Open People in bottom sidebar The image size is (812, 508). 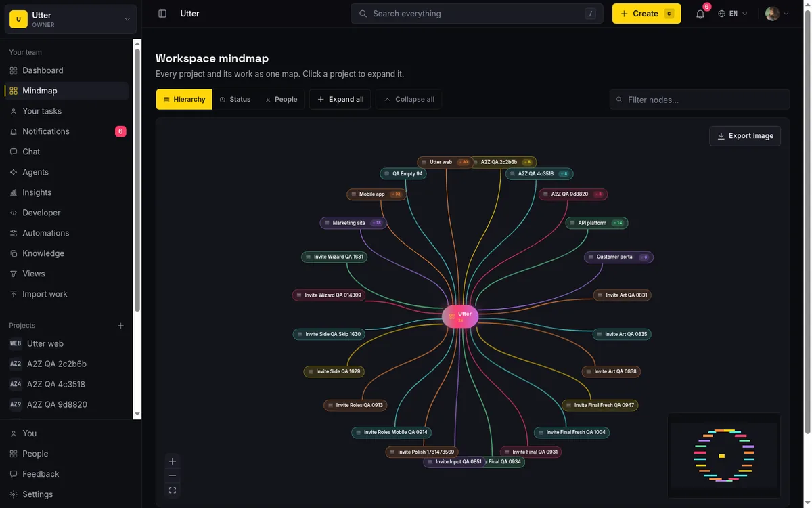(x=70, y=454)
